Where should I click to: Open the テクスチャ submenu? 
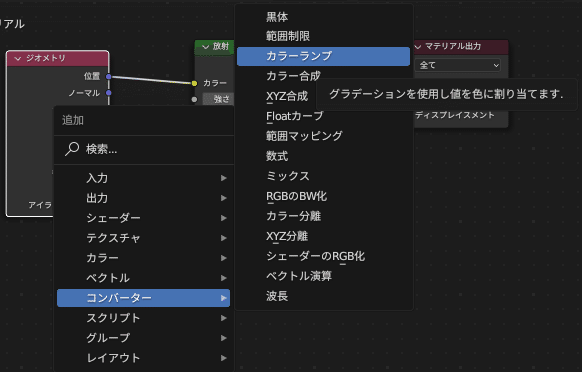pos(143,238)
